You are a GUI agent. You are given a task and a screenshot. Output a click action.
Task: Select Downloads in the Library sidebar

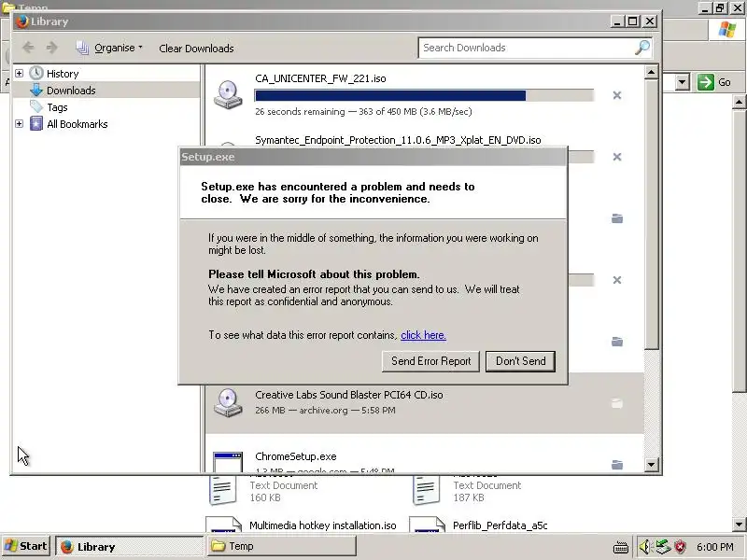click(71, 91)
